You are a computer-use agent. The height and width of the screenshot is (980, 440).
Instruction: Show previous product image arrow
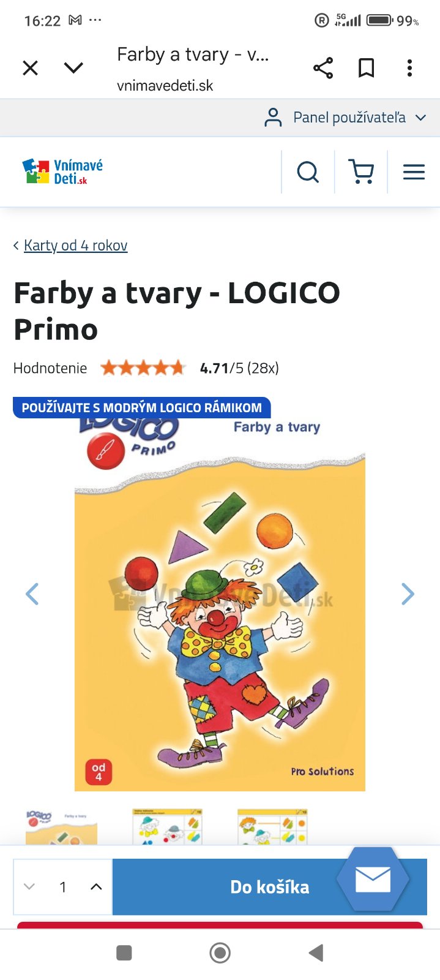click(32, 594)
